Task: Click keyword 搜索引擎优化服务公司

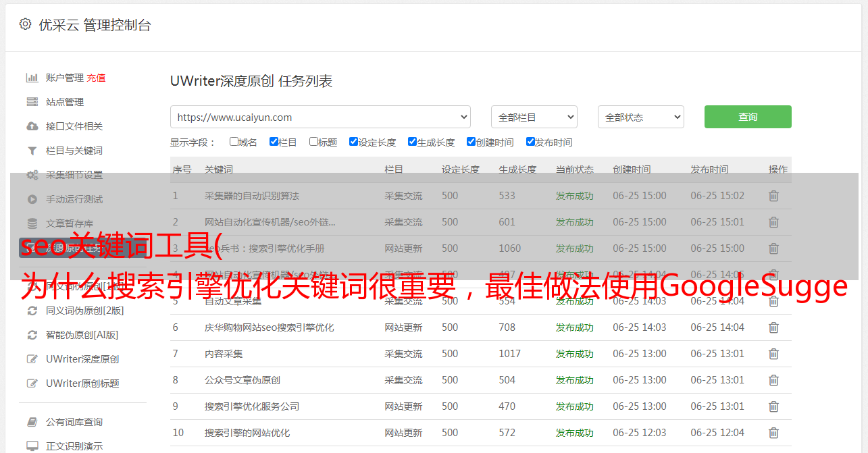Action: coord(252,406)
